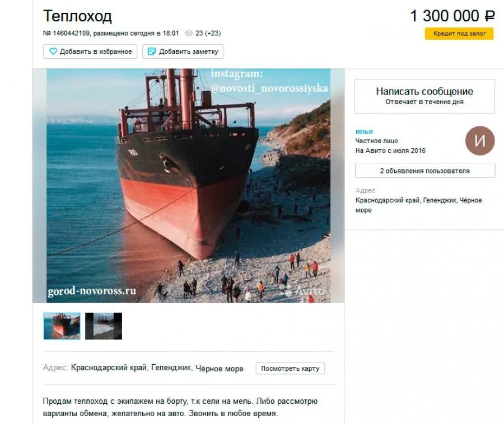Click the heart icon for favorites
Viewport: 504px width, 424px height.
(53, 51)
